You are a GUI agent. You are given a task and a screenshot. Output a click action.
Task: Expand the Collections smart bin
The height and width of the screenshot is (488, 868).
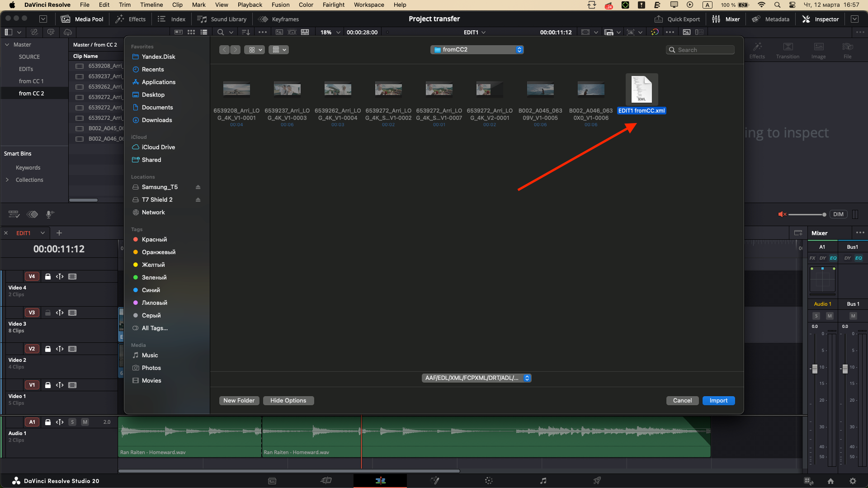[x=7, y=180]
